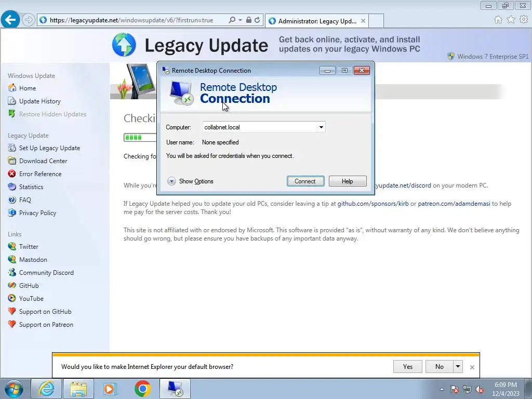532x399 pixels.
Task: Expand the Computer name dropdown arrow
Action: coord(321,127)
